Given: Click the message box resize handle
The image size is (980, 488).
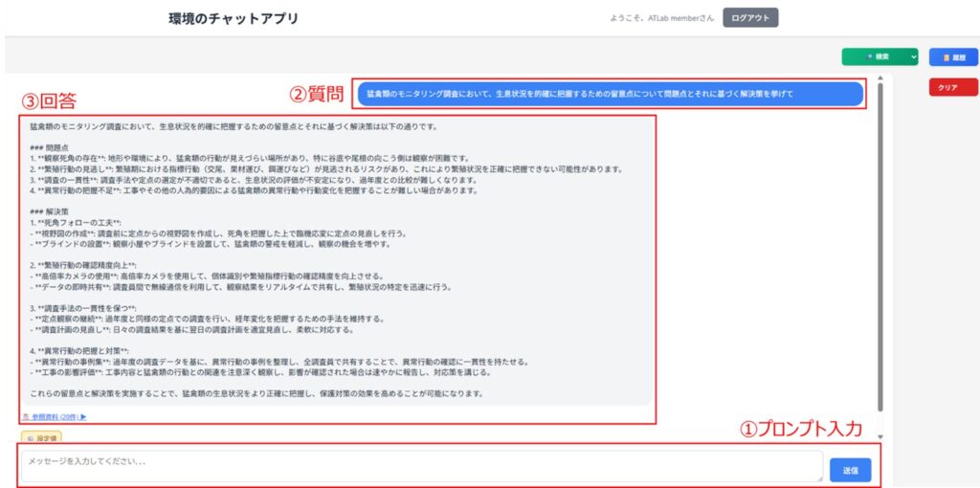Looking at the screenshot, I should pos(818,477).
